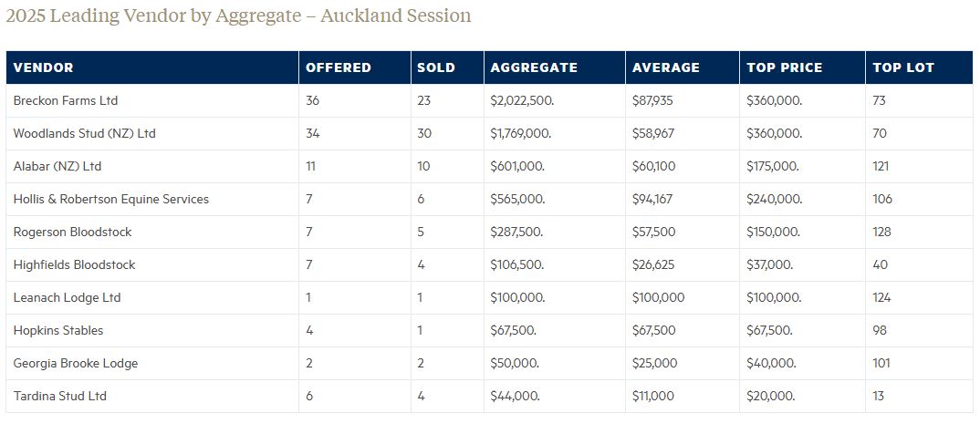The width and height of the screenshot is (980, 424).
Task: Click top lot 73 for Breckon Farms
Action: (x=880, y=100)
